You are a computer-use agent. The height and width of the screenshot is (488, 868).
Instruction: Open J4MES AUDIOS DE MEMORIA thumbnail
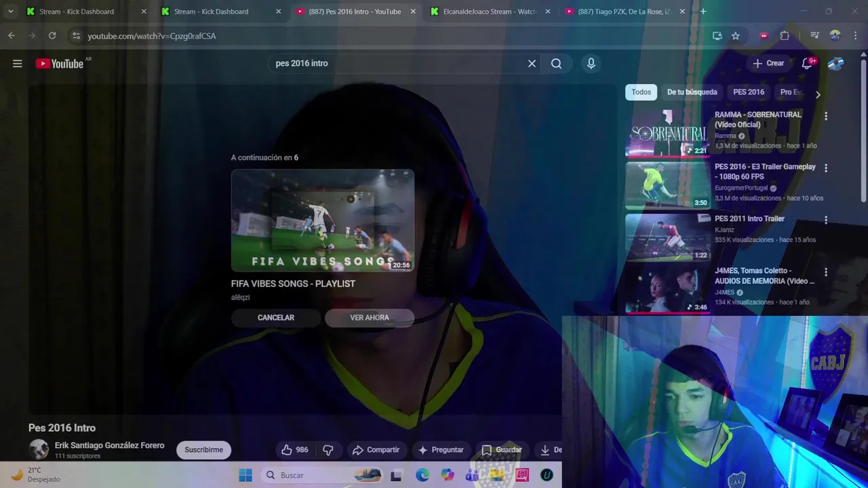pyautogui.click(x=667, y=289)
